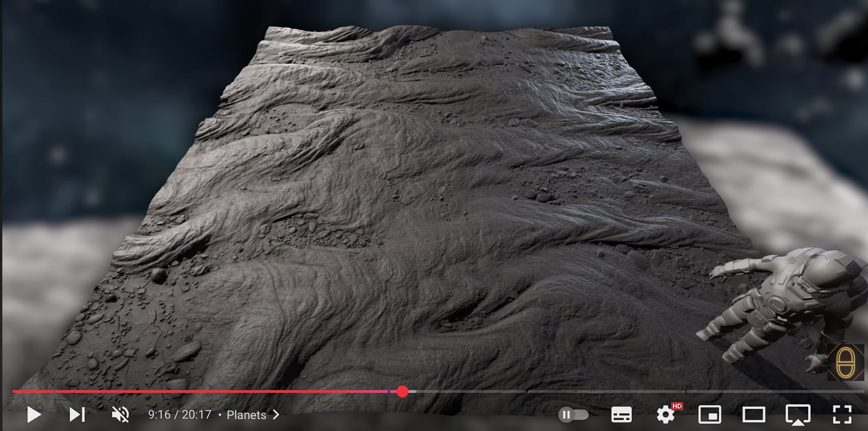The image size is (868, 431).
Task: Seek to the first chapter segment of timeline
Action: click(32, 391)
